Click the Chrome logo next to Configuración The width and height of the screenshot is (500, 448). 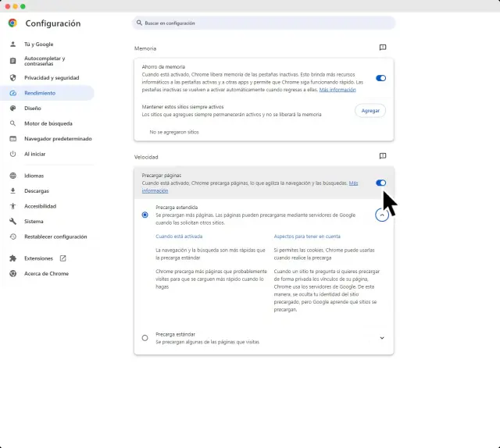click(x=12, y=23)
